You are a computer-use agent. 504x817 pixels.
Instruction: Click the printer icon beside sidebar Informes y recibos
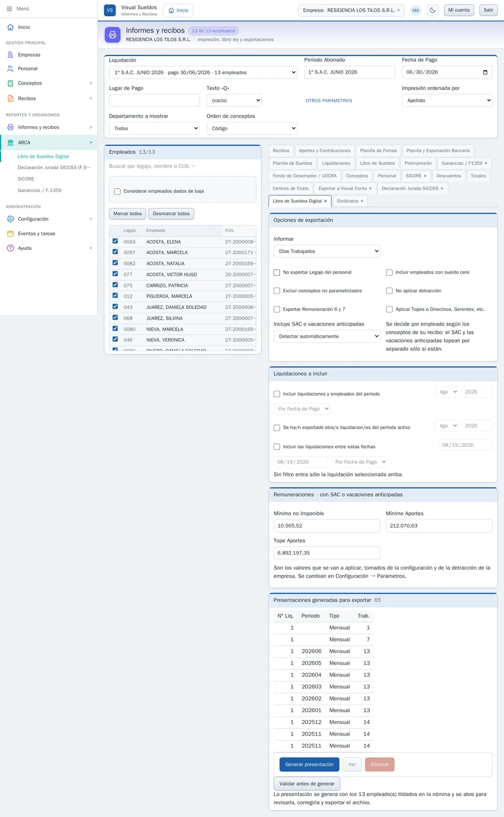pyautogui.click(x=10, y=128)
